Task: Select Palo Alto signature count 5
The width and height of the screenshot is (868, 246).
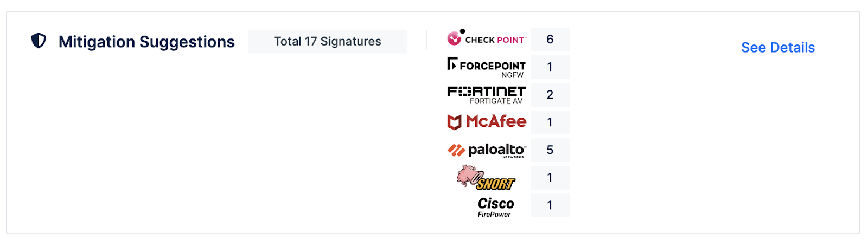Action: tap(550, 150)
